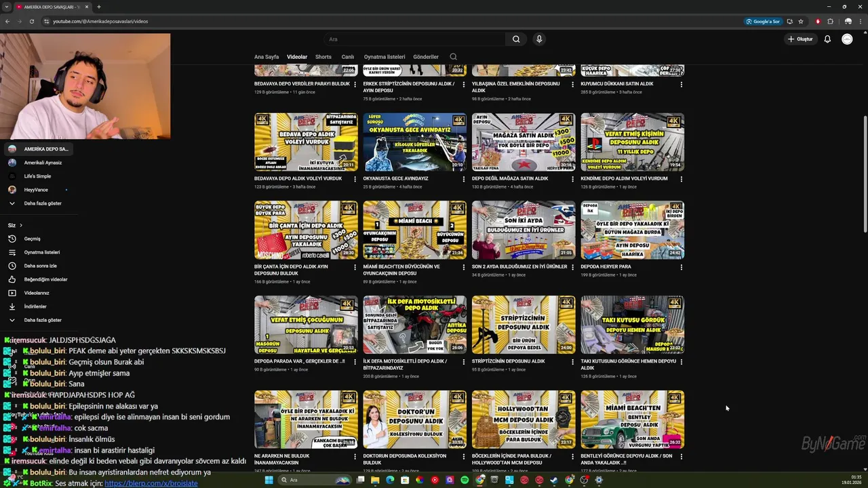868x488 pixels.
Task: Open Microsoft Store from taskbar
Action: click(405, 480)
